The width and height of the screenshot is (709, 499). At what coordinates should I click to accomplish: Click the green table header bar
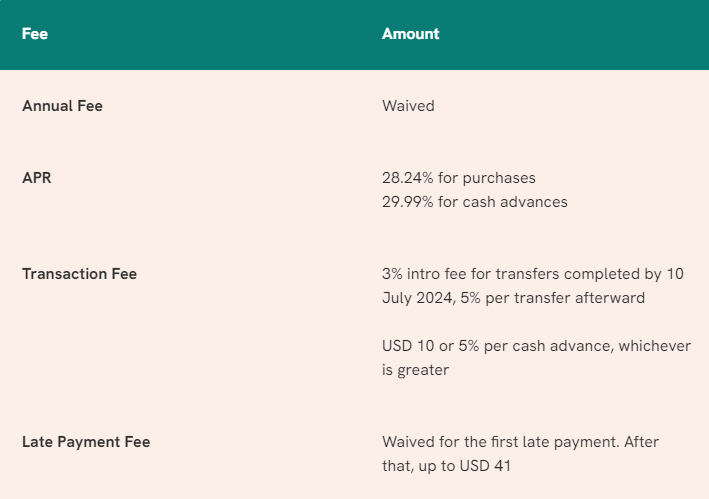(x=354, y=35)
